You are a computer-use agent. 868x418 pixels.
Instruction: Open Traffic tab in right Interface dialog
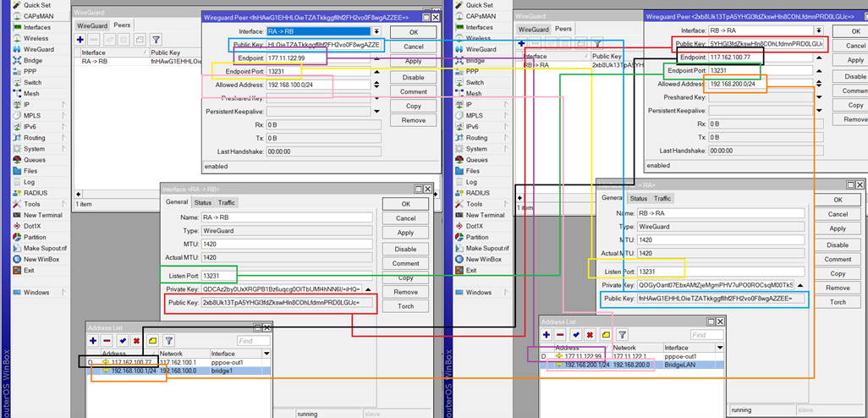click(x=662, y=198)
